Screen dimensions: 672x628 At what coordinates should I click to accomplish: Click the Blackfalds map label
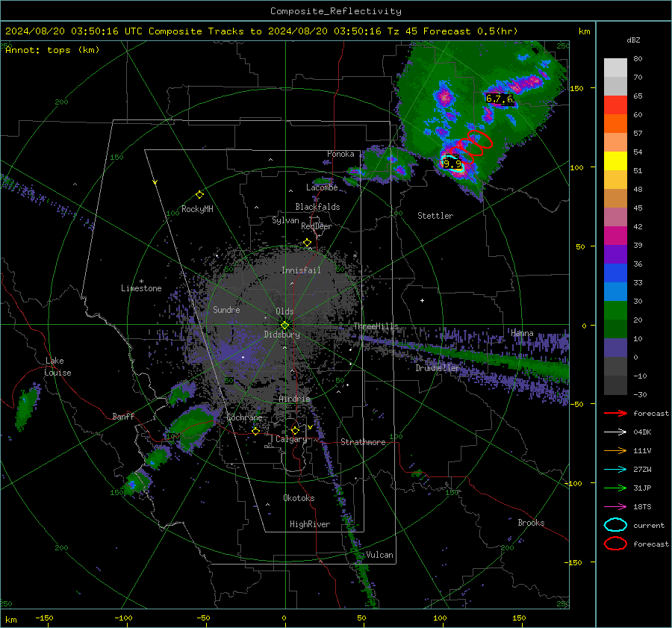[317, 207]
